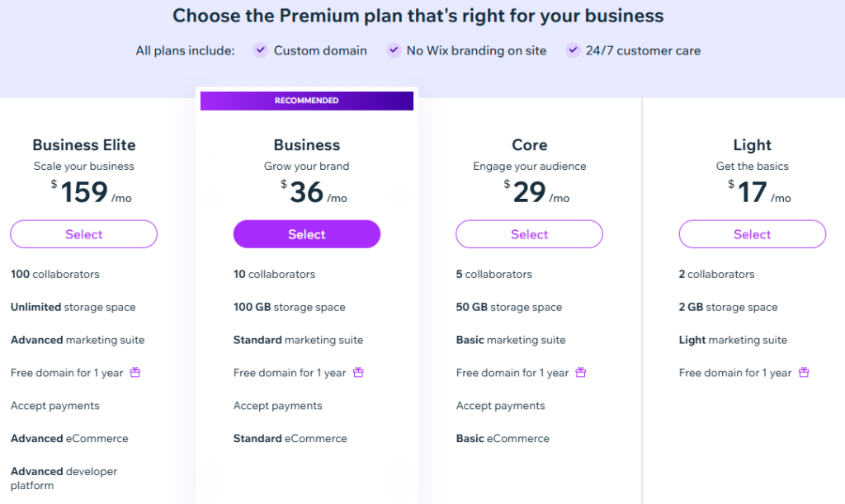
Task: Select the Light plan
Action: pos(752,234)
